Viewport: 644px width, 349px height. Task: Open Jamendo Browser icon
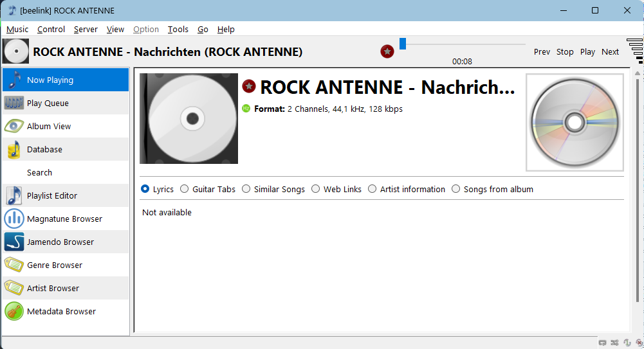point(14,242)
